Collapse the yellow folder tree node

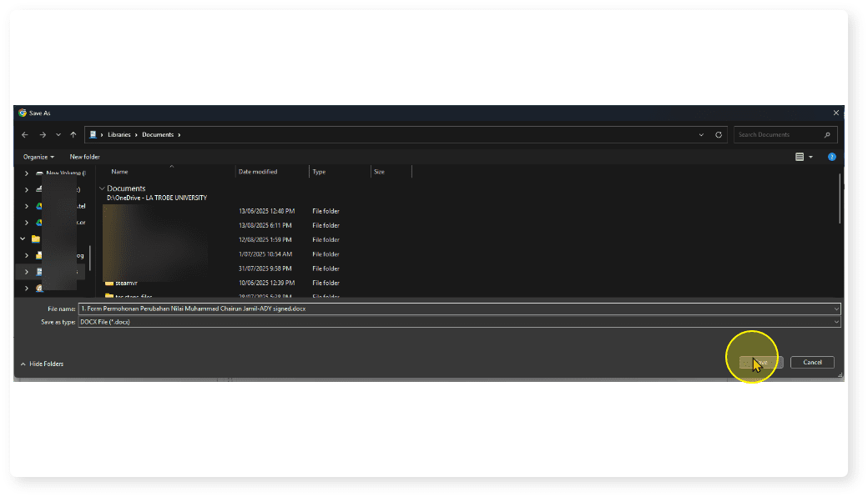23,238
